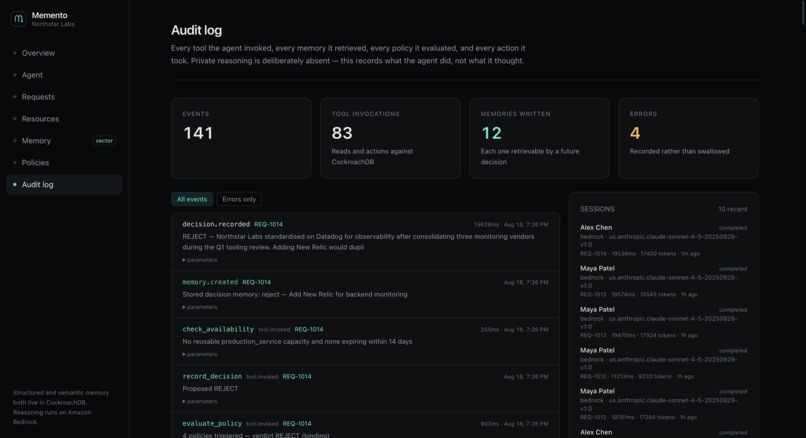
Task: Expand parameters under decision.recorded event
Action: 200,260
